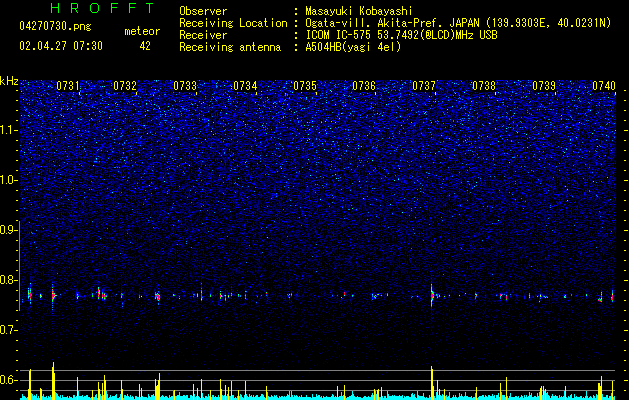Click the 0732 time marker

click(x=125, y=86)
